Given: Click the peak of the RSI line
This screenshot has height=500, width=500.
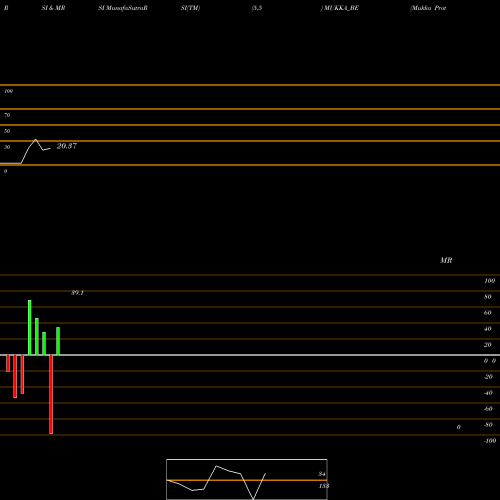Looking at the screenshot, I should click(36, 139).
